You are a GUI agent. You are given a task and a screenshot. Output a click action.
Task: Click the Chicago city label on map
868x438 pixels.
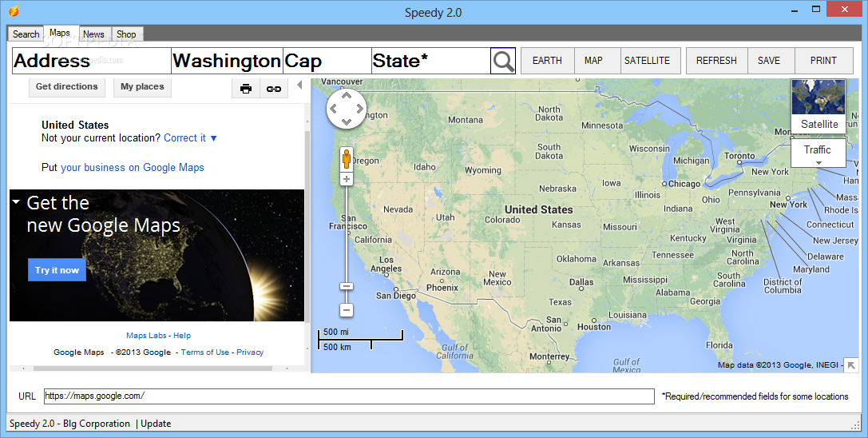tap(684, 184)
